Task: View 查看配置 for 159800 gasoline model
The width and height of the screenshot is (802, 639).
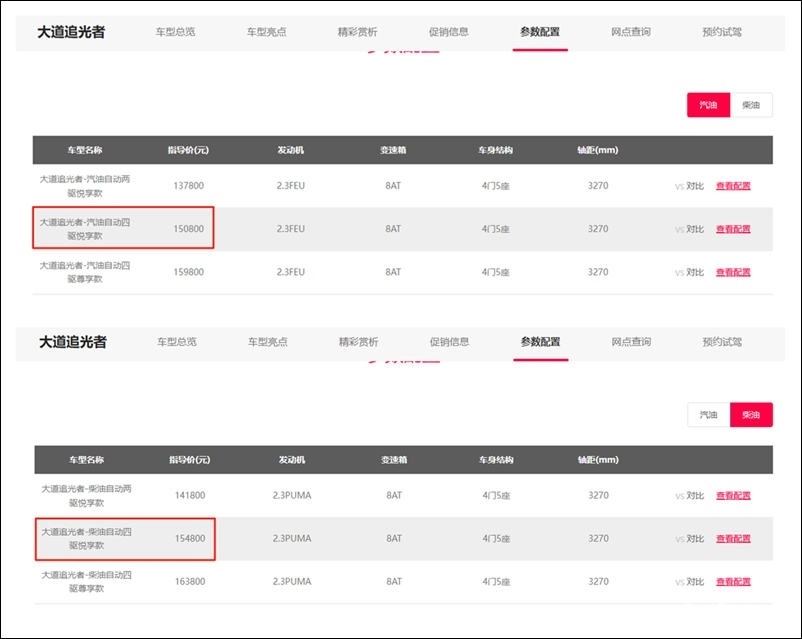Action: click(733, 272)
